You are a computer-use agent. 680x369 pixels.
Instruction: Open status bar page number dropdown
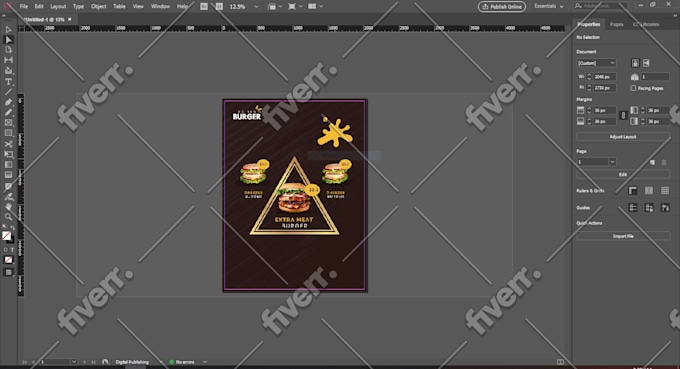coord(74,362)
